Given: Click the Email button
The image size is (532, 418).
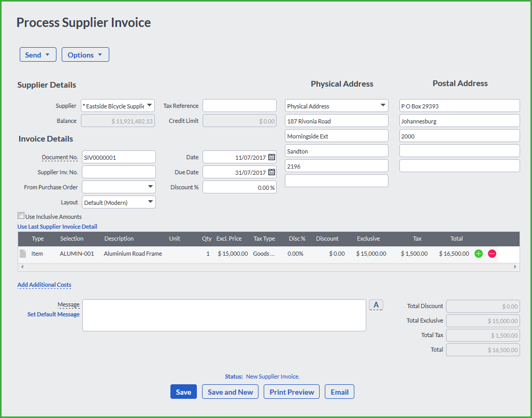Looking at the screenshot, I should [340, 392].
